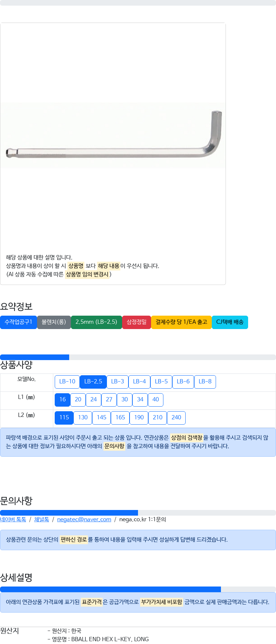Email negatec@naver.com link
This screenshot has height=644, width=276.
coord(84,519)
